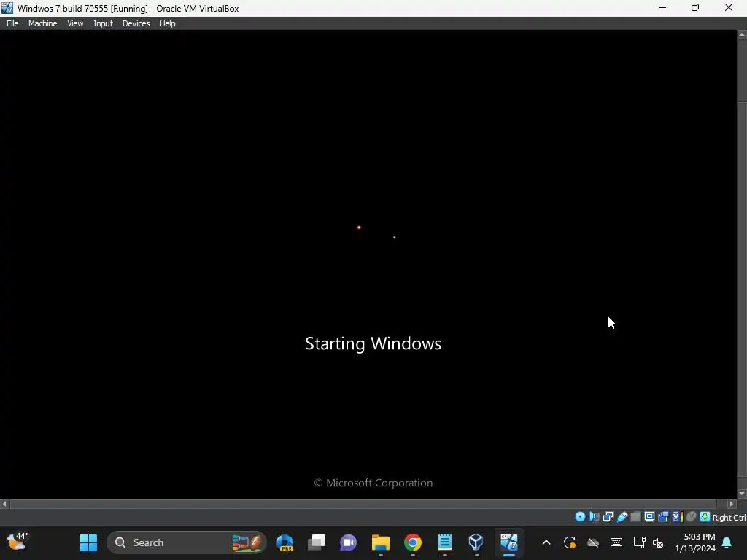Open the purple video chat taskbar app
The height and width of the screenshot is (560, 747).
click(x=348, y=542)
